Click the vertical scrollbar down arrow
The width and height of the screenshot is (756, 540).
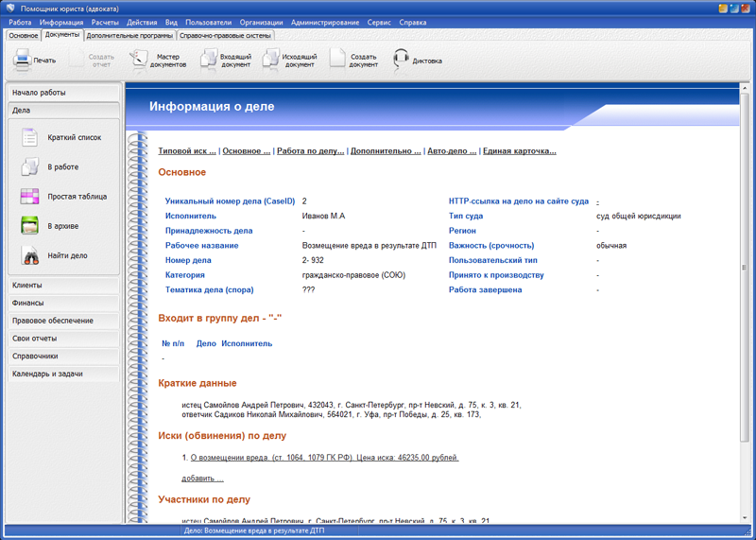[745, 518]
